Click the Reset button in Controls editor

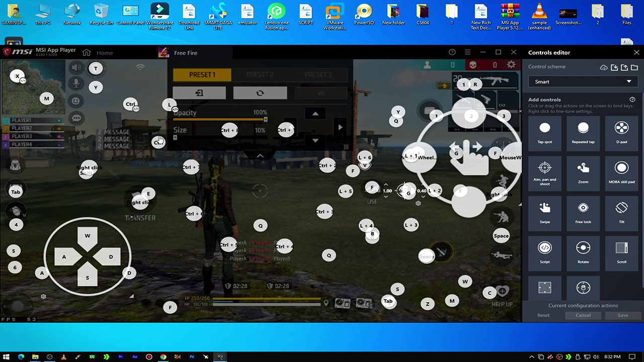point(543,315)
